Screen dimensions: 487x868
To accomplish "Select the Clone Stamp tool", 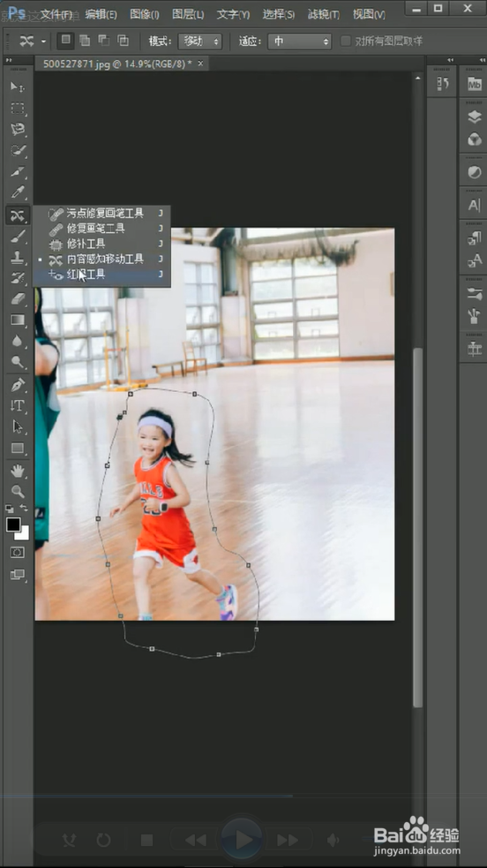I will point(18,257).
